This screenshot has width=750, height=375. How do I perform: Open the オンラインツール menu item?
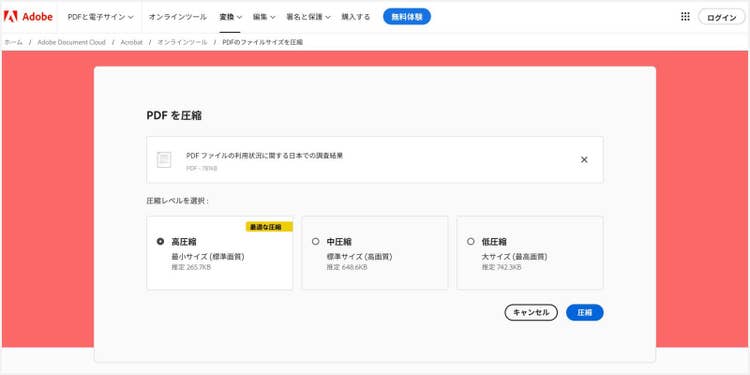177,17
